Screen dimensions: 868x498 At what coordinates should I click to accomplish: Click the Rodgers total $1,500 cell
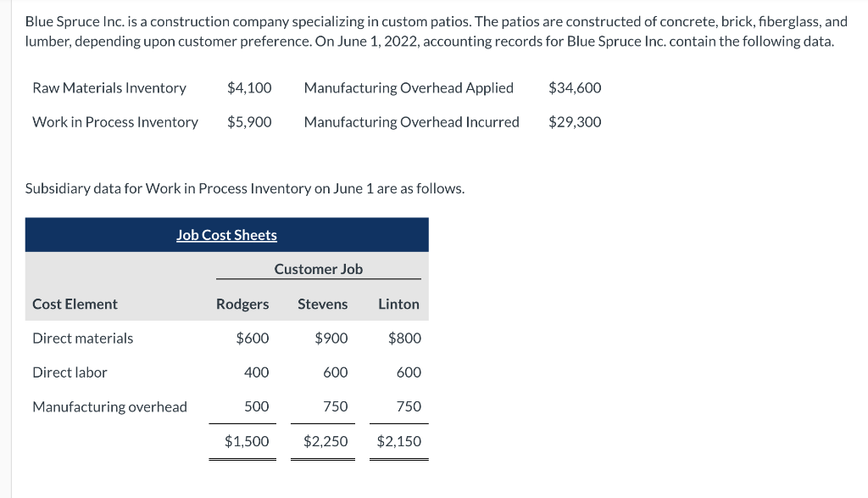pos(247,441)
